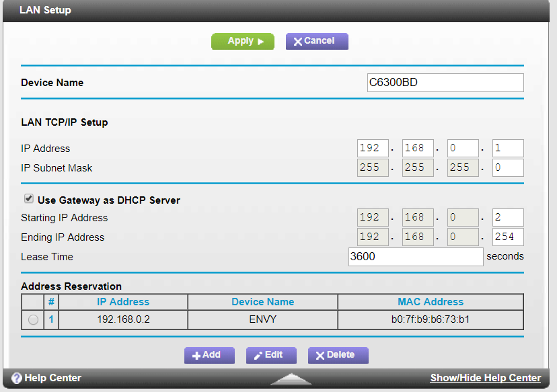The image size is (557, 392).
Task: Click the X icon on the Cancel button
Action: (297, 41)
